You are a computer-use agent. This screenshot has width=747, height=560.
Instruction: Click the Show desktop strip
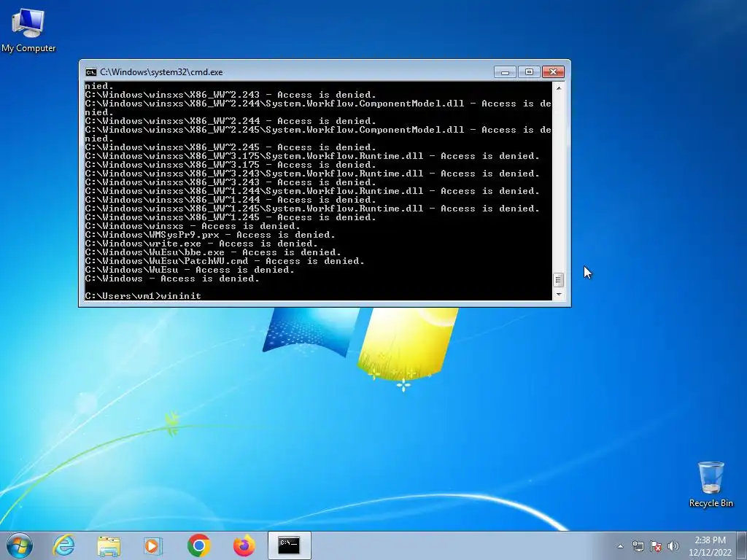click(742, 545)
